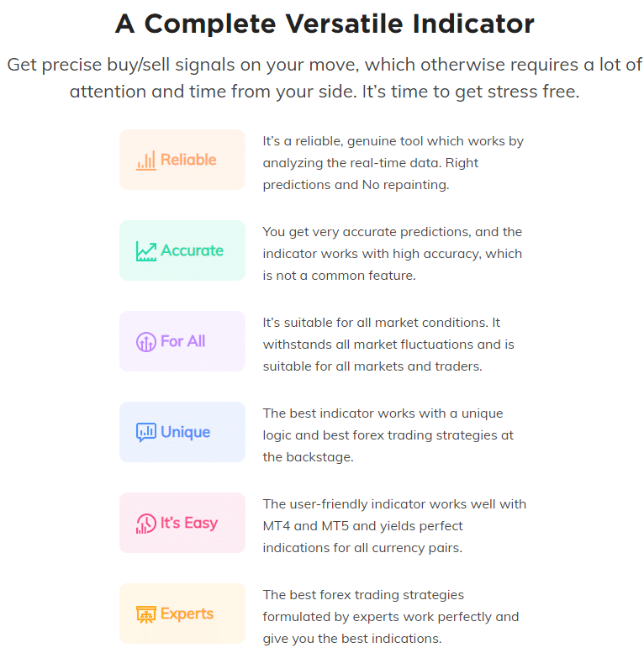Screen dimensions: 644x653
Task: Select the It's Easy feature card
Action: pyautogui.click(x=182, y=523)
